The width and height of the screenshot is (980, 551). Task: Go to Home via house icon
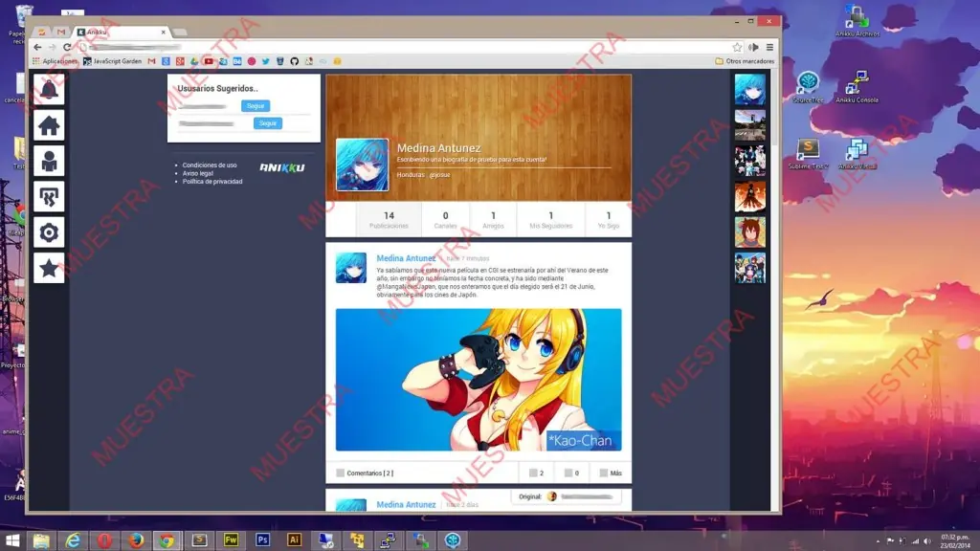tap(49, 125)
